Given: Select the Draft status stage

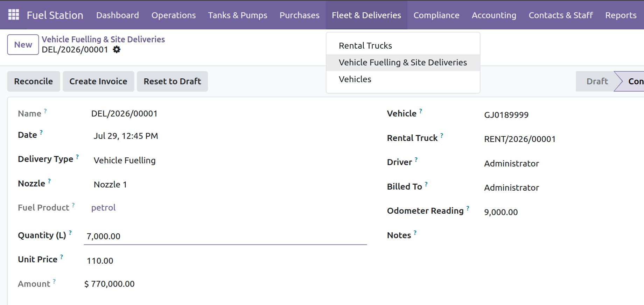Looking at the screenshot, I should [597, 81].
